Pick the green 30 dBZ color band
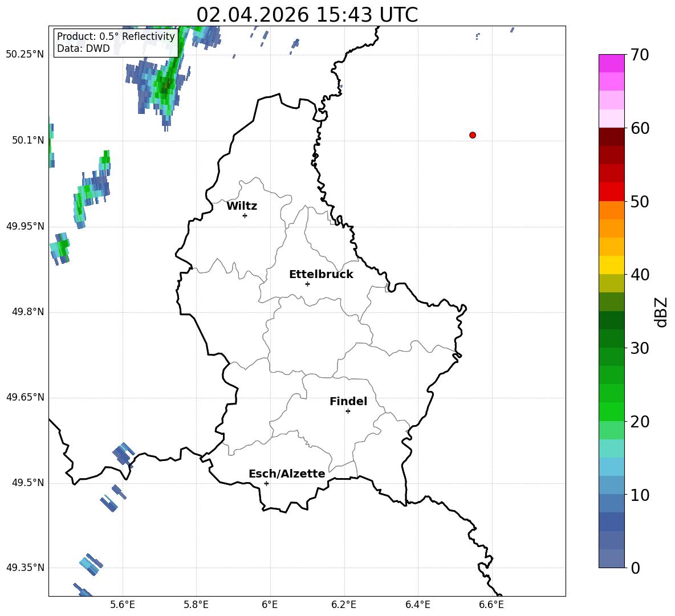 click(x=611, y=338)
